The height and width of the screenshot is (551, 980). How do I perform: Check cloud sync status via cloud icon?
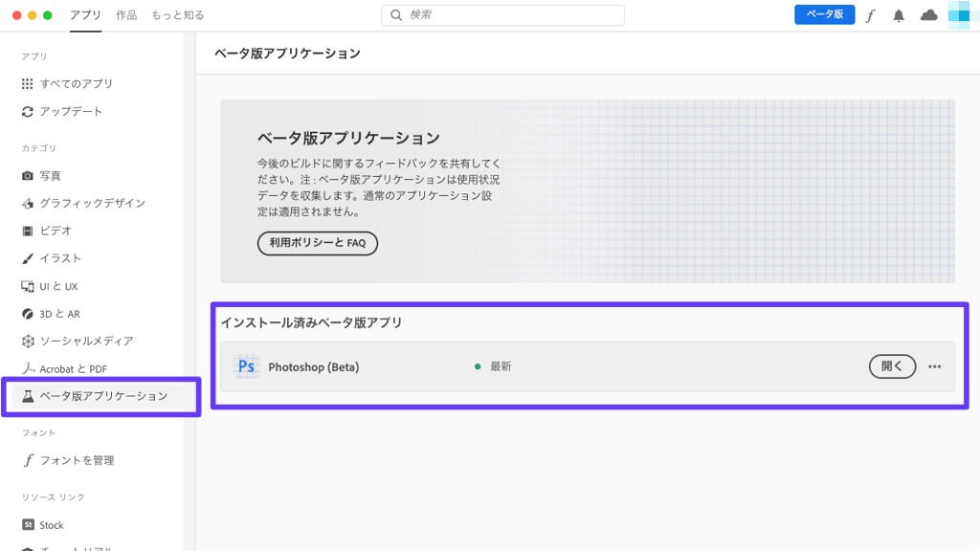928,15
